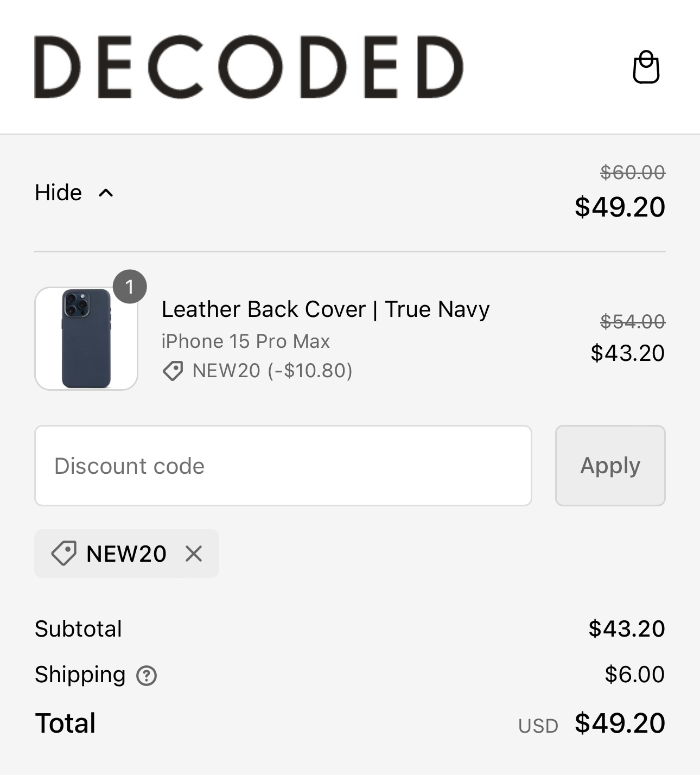Image resolution: width=700 pixels, height=775 pixels.
Task: Click the Subtotal label
Action: (x=78, y=629)
